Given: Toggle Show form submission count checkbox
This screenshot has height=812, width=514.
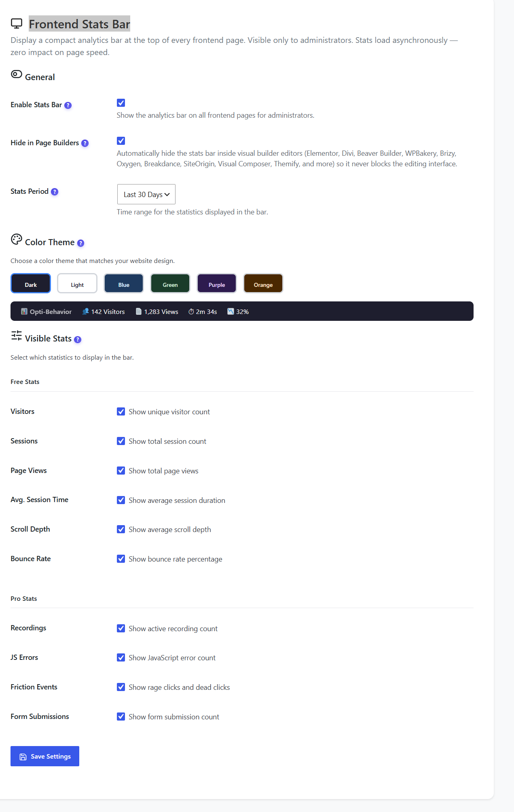Looking at the screenshot, I should click(x=121, y=717).
